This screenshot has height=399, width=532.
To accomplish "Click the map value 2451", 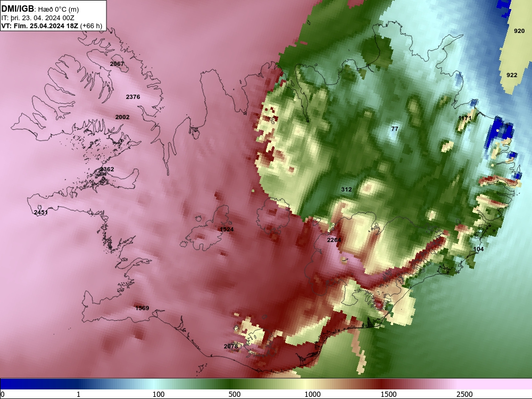I will pos(41,212).
